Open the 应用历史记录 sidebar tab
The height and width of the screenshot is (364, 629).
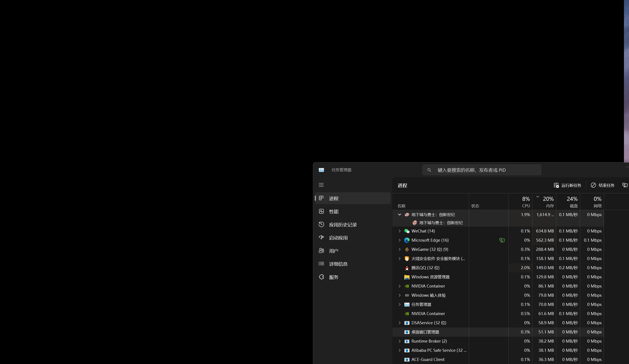coord(353,225)
